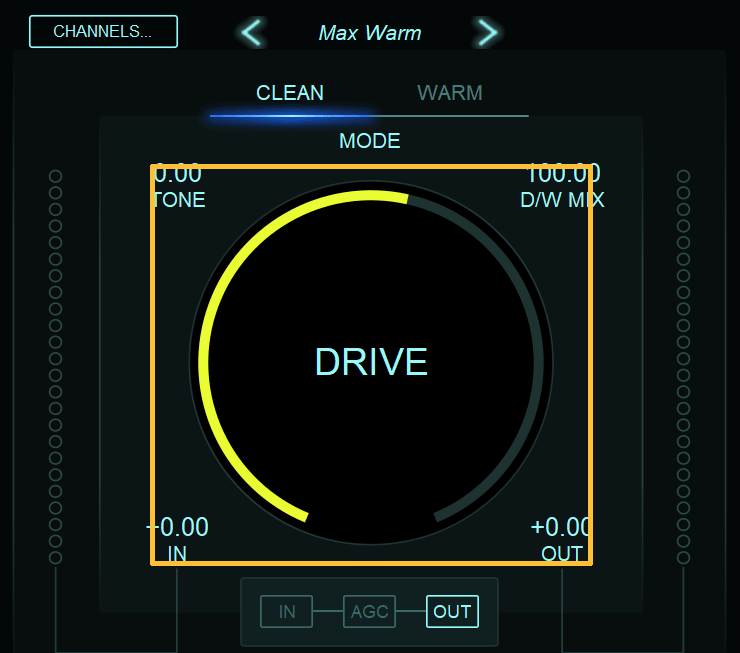Click the left input level LED meter
The height and width of the screenshot is (653, 740).
click(55, 367)
